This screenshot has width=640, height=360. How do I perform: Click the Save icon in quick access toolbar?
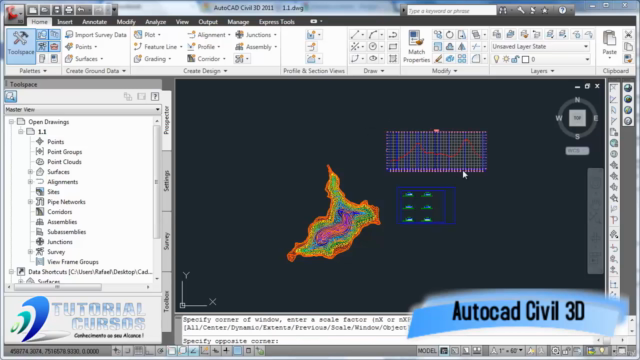pyautogui.click(x=57, y=10)
